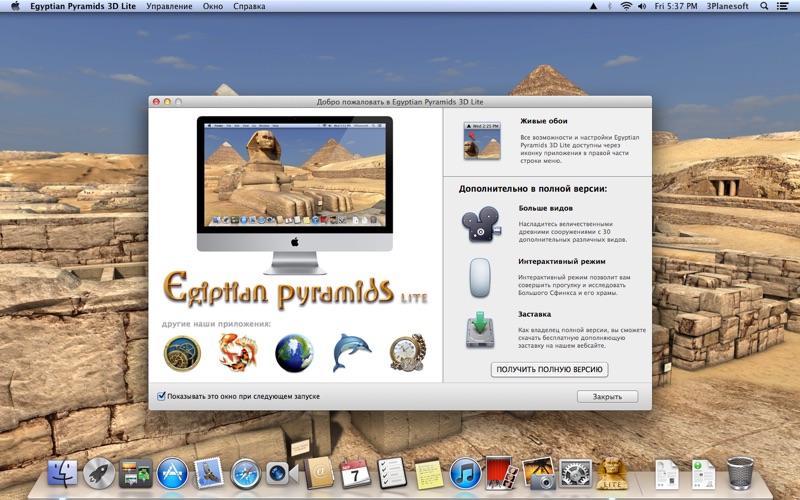Open the Egyptian Pyramids 3D Lite menu
The height and width of the screenshot is (500, 800).
[83, 6]
